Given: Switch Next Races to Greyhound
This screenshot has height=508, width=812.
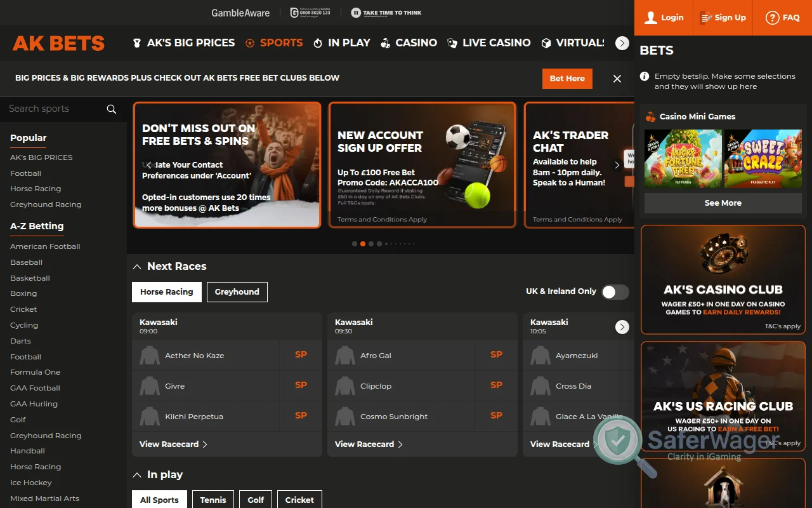Looking at the screenshot, I should pyautogui.click(x=237, y=291).
